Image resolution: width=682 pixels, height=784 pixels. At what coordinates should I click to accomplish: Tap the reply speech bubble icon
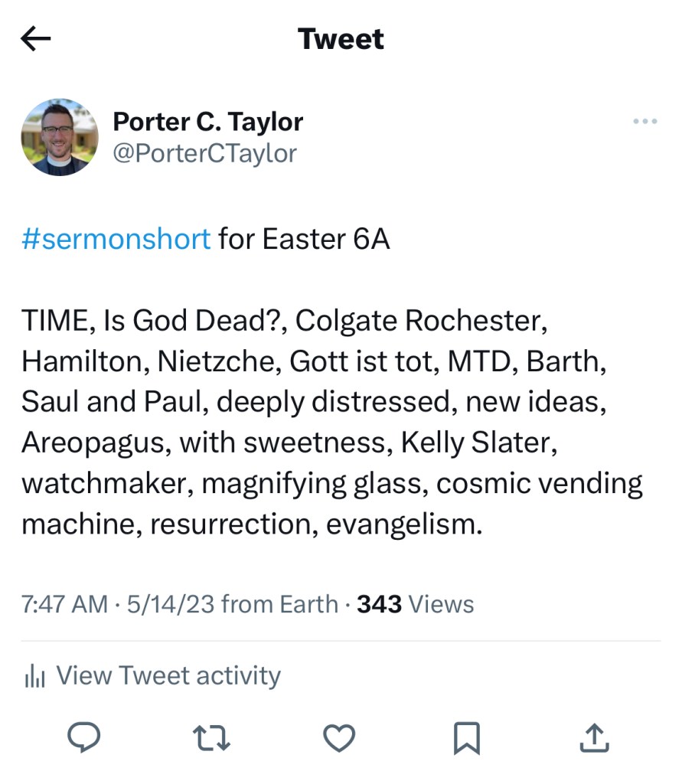85,737
